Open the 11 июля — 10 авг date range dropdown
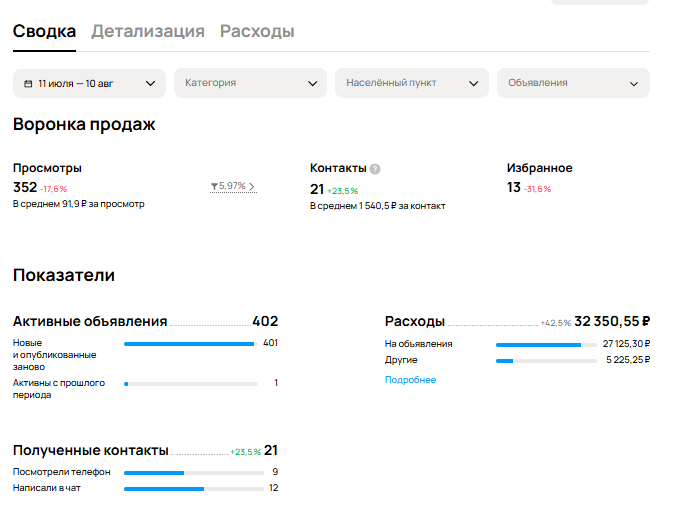 click(89, 83)
